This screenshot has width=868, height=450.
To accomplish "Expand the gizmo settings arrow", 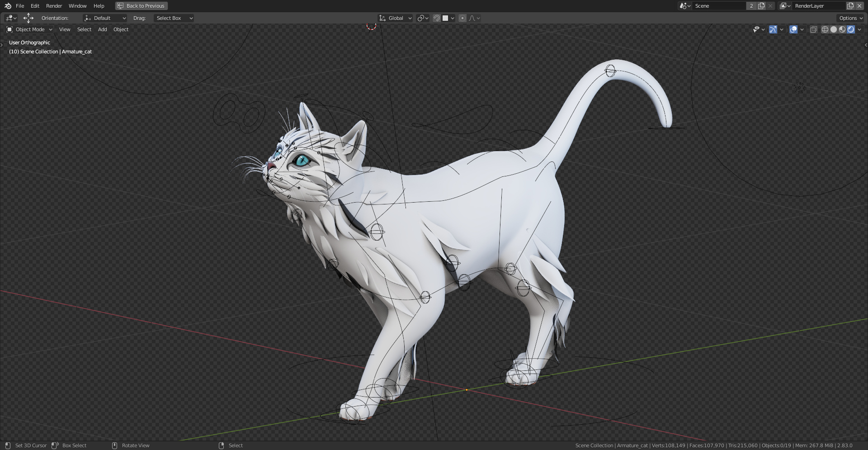I will coord(782,29).
